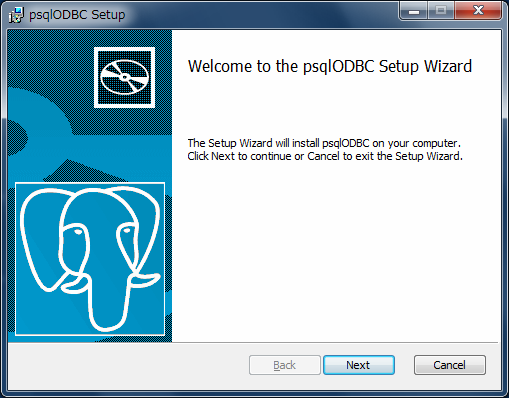Click the Next button to continue setup
Viewport: 509px width, 398px height.
tap(359, 365)
